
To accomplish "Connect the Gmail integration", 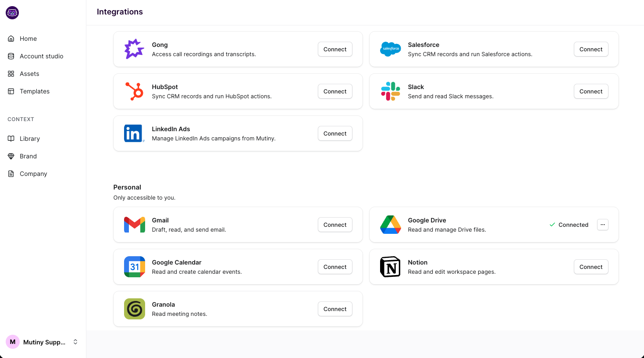I will pyautogui.click(x=335, y=225).
